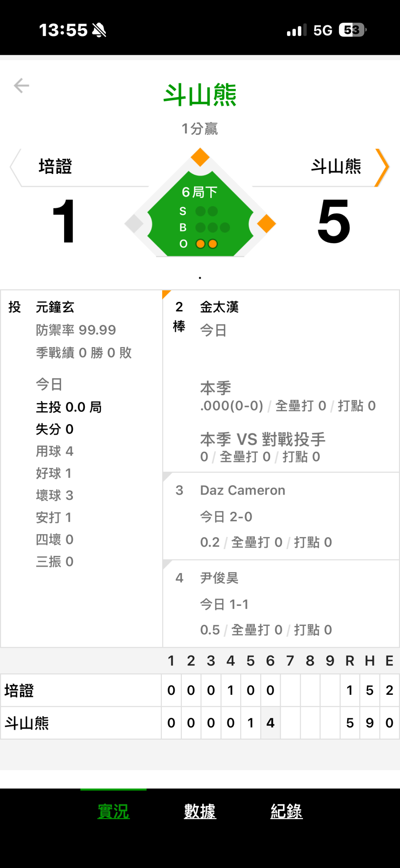Screen dimensions: 400x868
Task: Tap the muted bell status icon
Action: (x=99, y=30)
